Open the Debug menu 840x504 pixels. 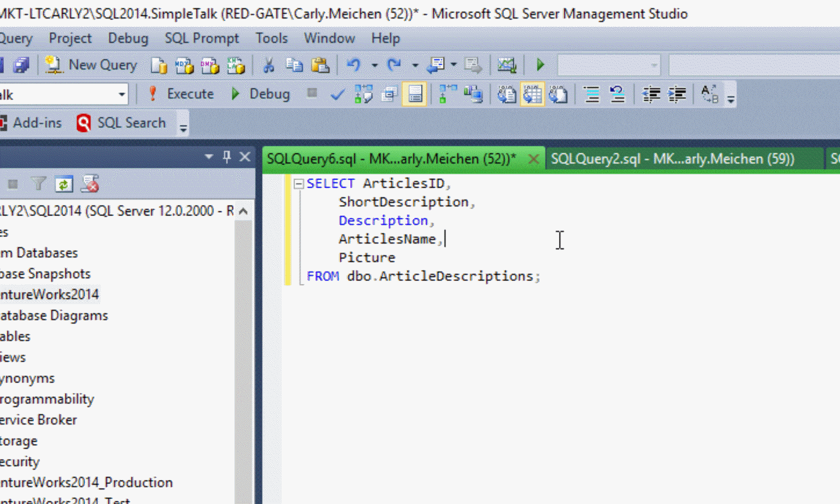[x=128, y=38]
